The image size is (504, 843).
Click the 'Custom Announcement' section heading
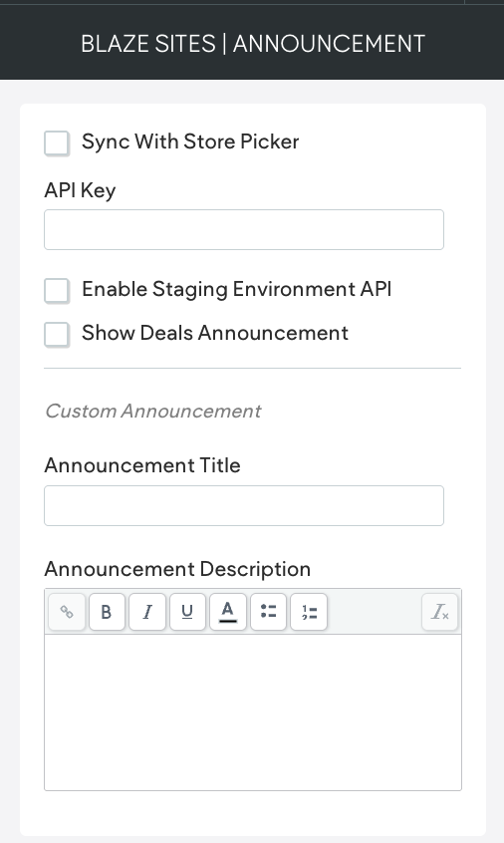pos(152,412)
